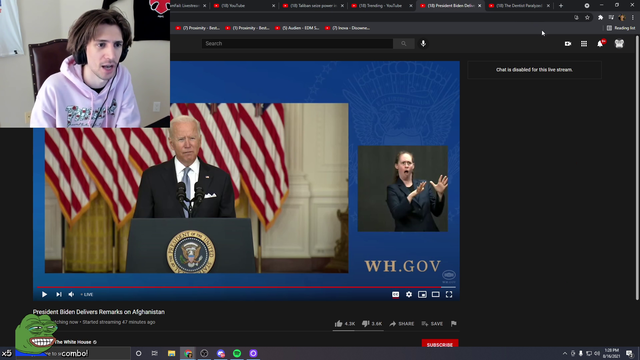Switch to theater mode
The image size is (640, 360).
[x=436, y=294]
